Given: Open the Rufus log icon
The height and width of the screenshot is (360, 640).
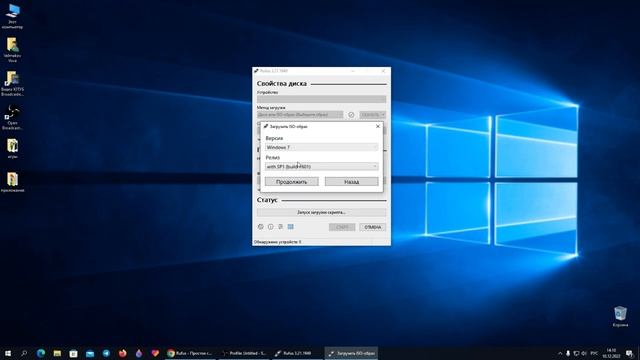Looking at the screenshot, I should [291, 227].
